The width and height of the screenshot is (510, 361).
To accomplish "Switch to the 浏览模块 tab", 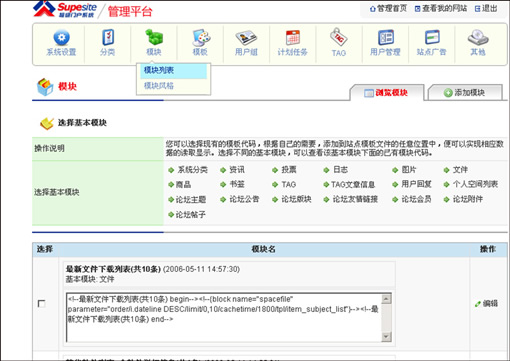I will 387,93.
